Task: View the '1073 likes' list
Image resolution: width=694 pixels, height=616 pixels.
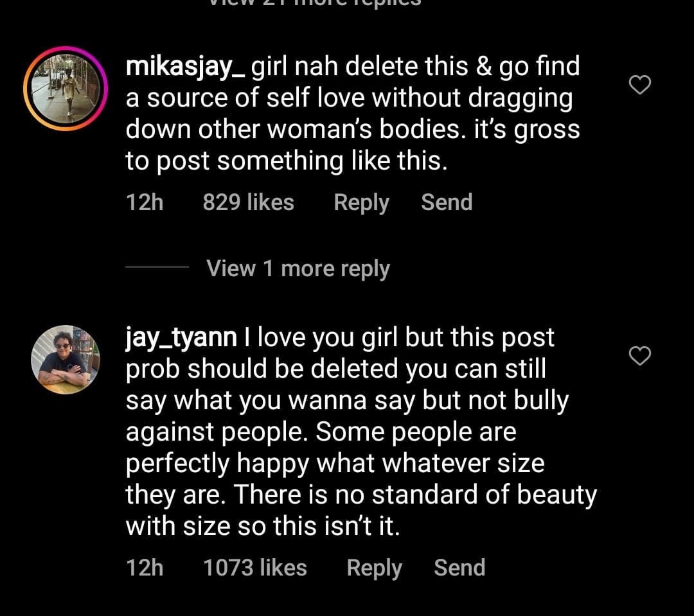Action: [x=254, y=568]
